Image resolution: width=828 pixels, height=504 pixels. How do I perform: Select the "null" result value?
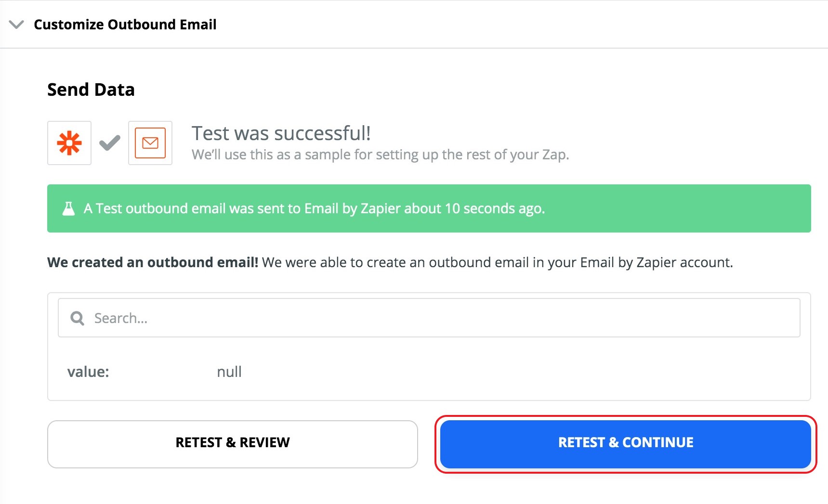tap(229, 372)
